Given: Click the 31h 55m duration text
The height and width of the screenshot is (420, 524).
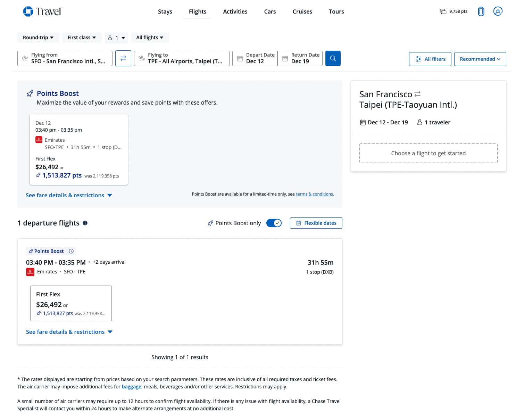Looking at the screenshot, I should tap(321, 262).
